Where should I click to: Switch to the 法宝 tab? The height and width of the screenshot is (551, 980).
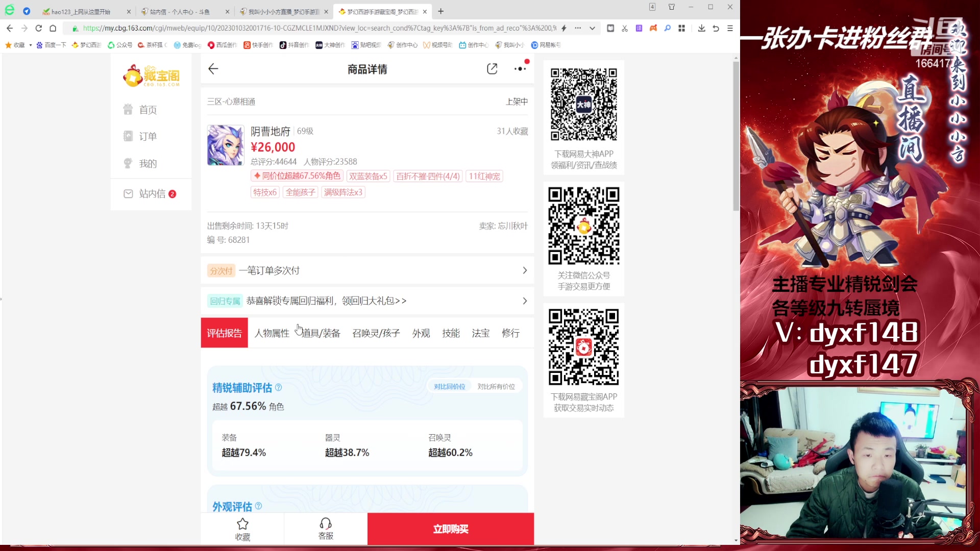click(x=481, y=333)
